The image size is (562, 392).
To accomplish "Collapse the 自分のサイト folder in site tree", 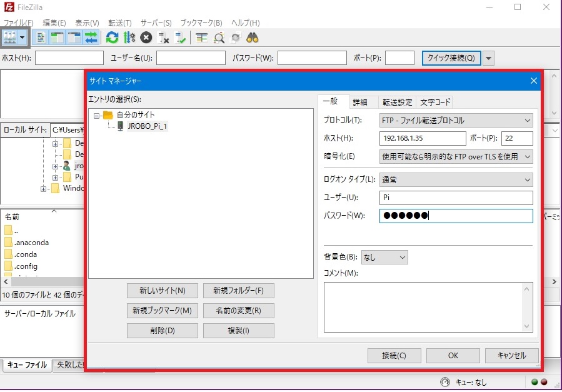I will pos(96,116).
